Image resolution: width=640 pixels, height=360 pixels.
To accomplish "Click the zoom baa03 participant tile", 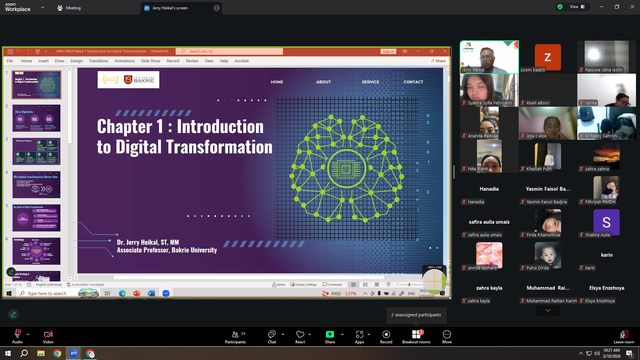I will point(548,57).
